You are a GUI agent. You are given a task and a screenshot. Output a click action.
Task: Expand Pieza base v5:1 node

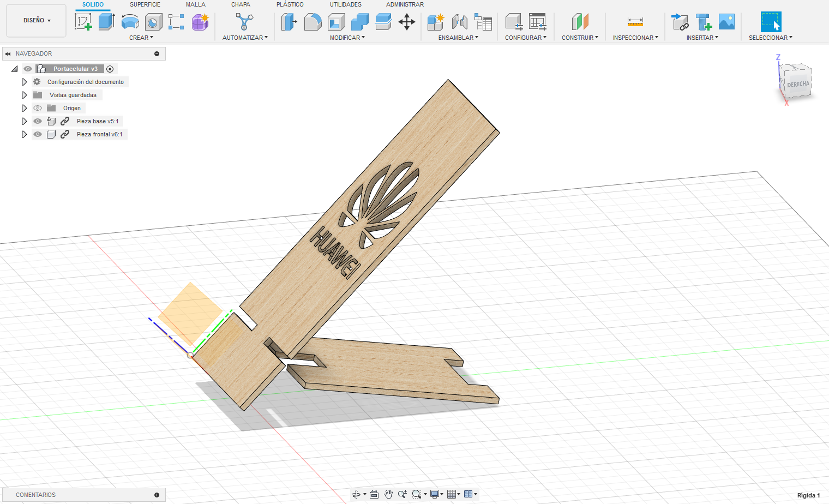[24, 121]
